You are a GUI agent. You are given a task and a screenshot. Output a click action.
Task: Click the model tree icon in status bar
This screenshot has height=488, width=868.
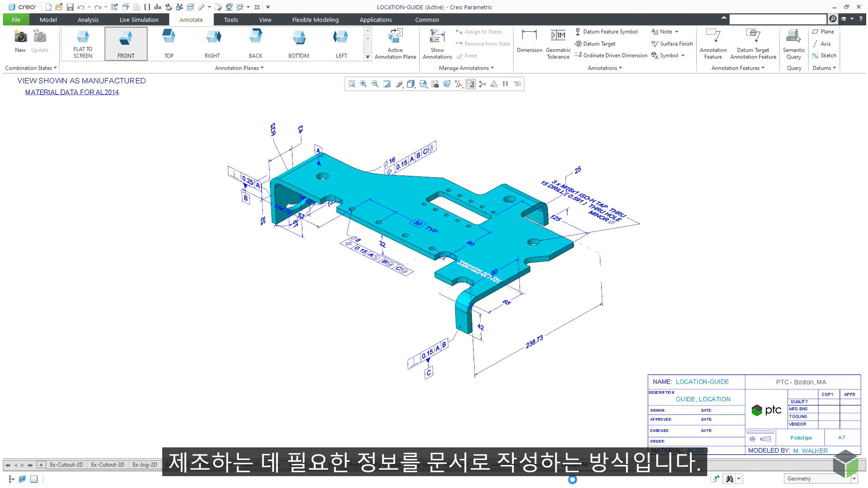point(12,479)
